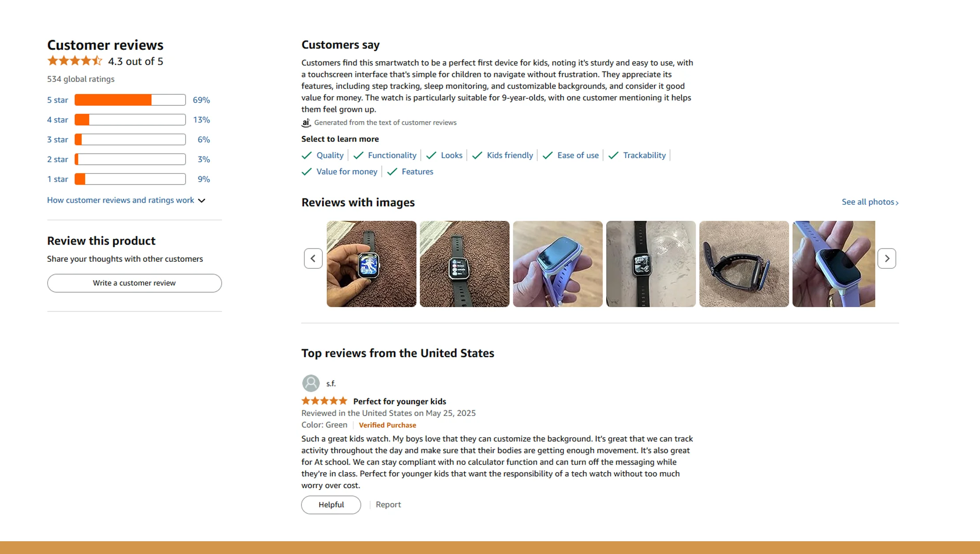Viewport: 980px width, 554px height.
Task: Click the five stars on s.f.'s review
Action: click(x=324, y=401)
